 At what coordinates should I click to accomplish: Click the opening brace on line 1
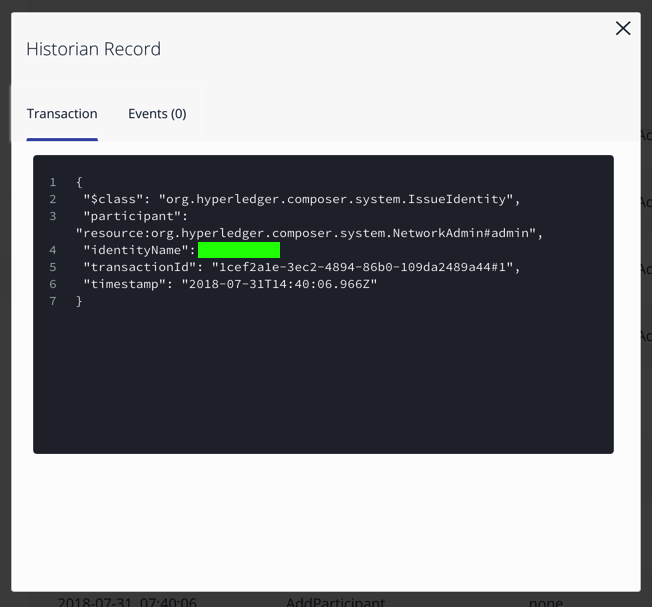80,182
